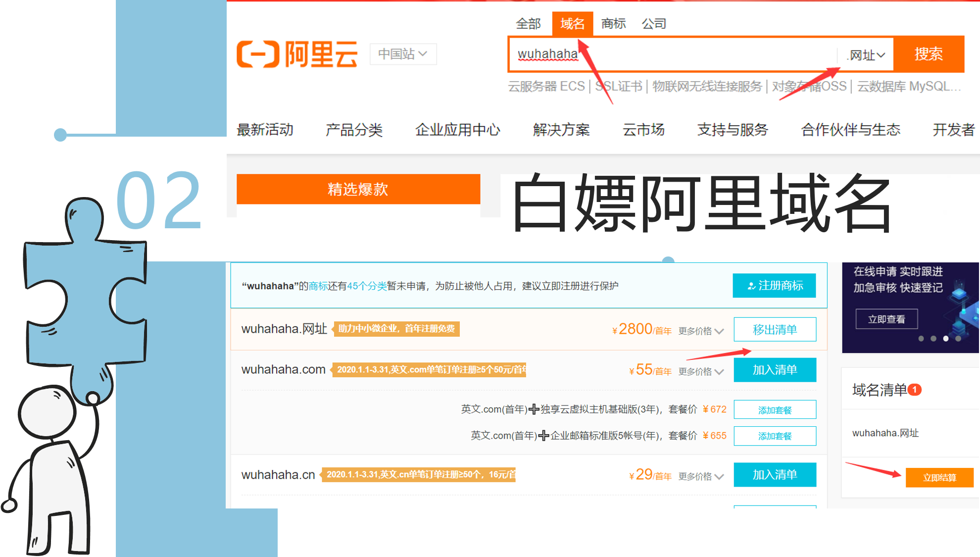The width and height of the screenshot is (980, 557).
Task: Click 加入清单 for wuhahaha.com
Action: tap(775, 370)
